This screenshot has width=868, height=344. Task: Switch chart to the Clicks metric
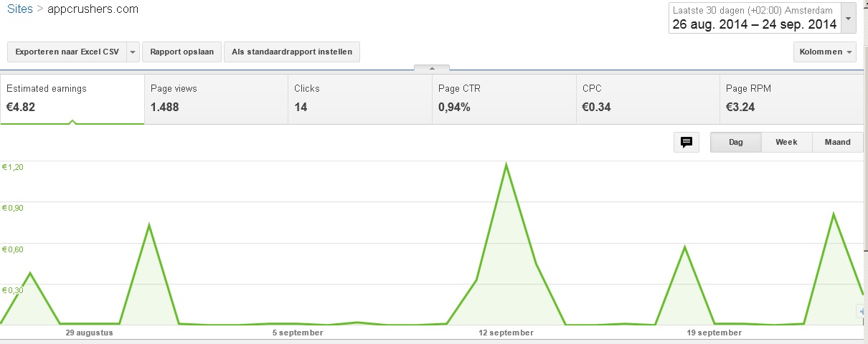coord(360,99)
